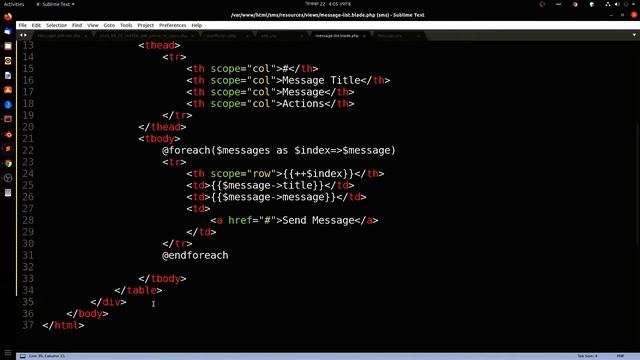Show applications grid button
640x360 pixels.
pyautogui.click(x=8, y=353)
